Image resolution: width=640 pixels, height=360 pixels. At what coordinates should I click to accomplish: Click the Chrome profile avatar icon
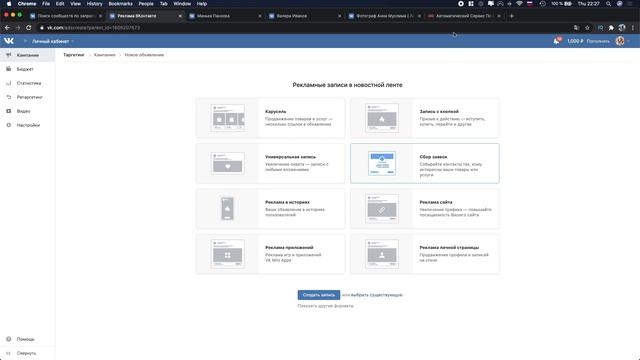click(x=622, y=28)
